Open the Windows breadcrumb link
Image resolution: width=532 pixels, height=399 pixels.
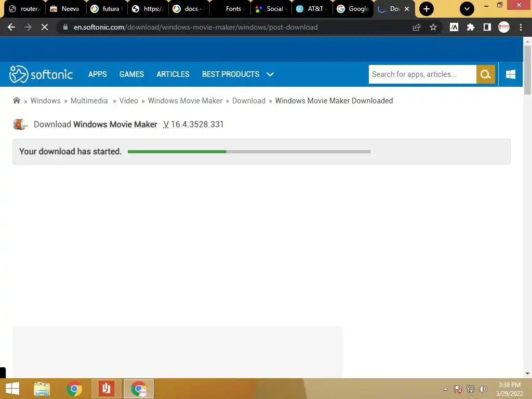pyautogui.click(x=46, y=101)
